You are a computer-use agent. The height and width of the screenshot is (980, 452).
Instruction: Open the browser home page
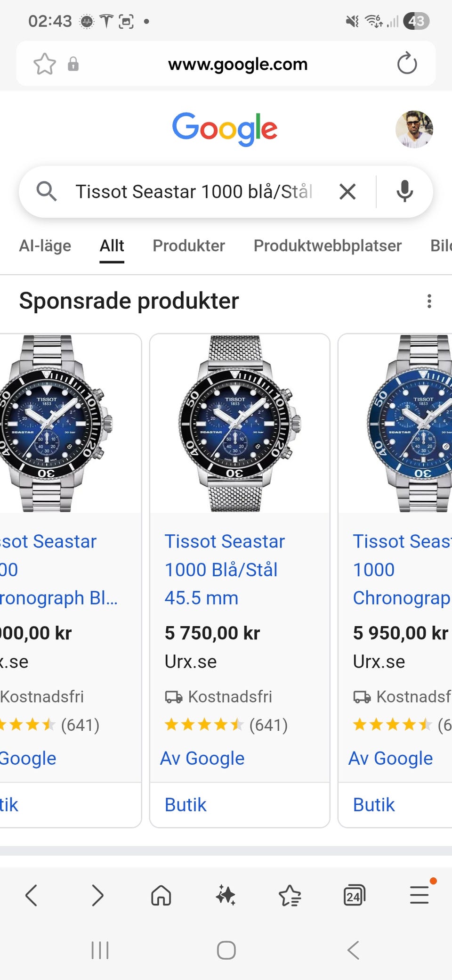pos(161,895)
